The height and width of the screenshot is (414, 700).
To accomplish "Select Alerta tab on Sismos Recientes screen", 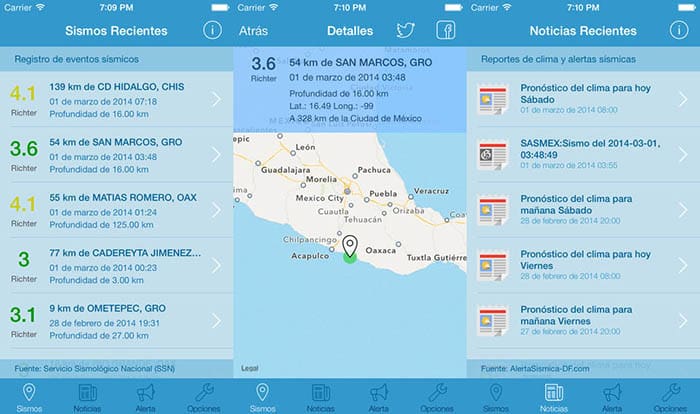I will (146, 397).
